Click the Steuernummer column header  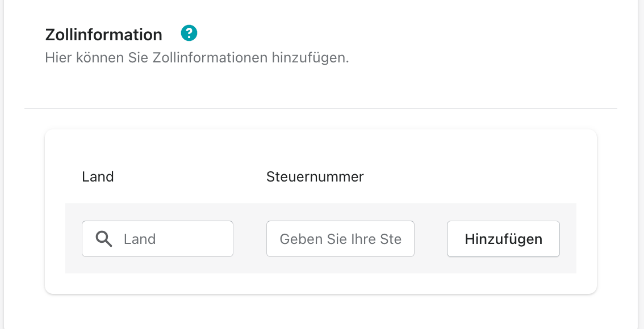coord(315,177)
